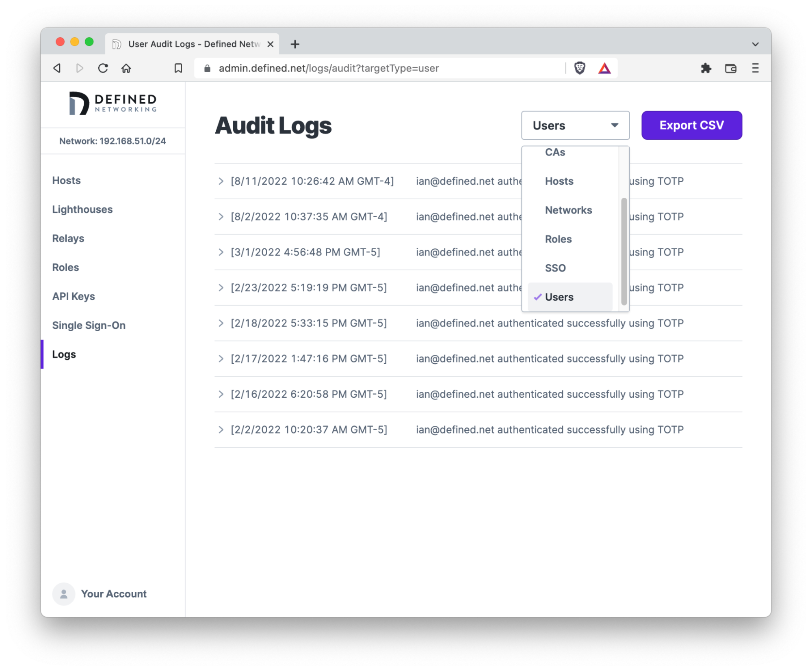The width and height of the screenshot is (812, 671).
Task: Click the browser reload icon
Action: tap(103, 68)
